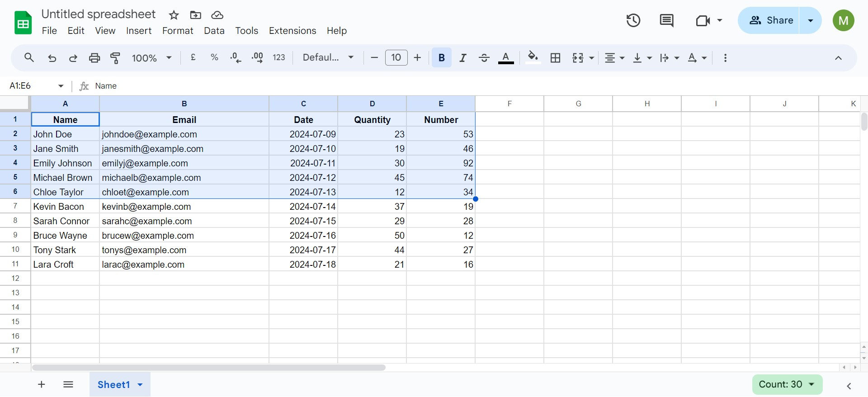Print the spreadsheet

(94, 58)
